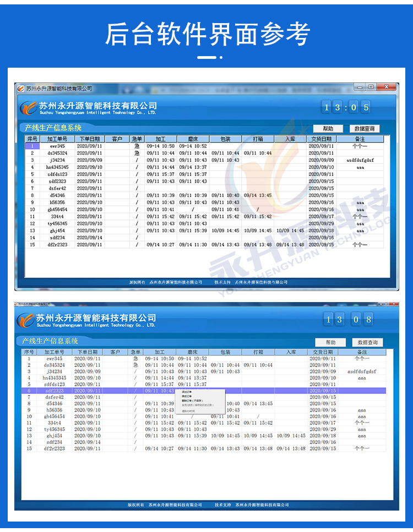Click the last clock digit 5 in the upper window
Screen dimensions: 413x532
[366, 107]
